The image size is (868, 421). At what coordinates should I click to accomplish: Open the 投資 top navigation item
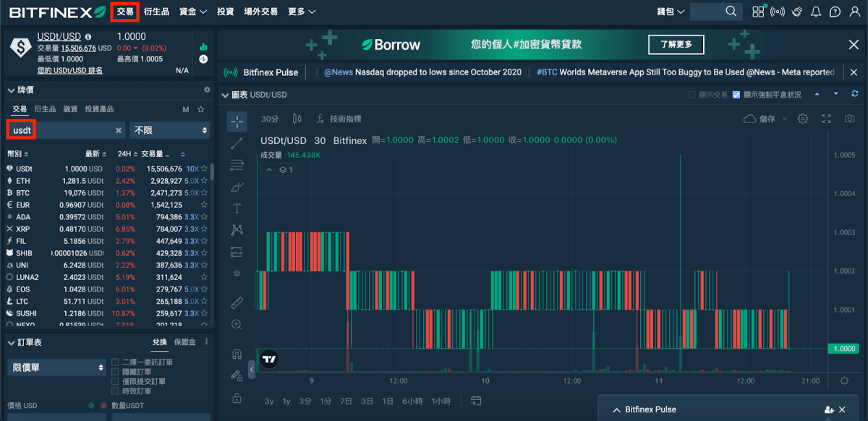[x=226, y=12]
